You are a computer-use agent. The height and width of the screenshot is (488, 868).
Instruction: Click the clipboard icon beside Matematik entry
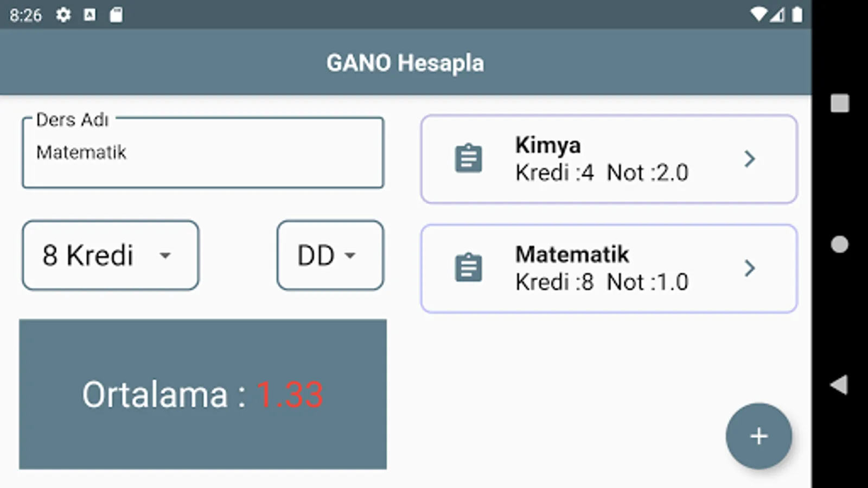pyautogui.click(x=468, y=268)
